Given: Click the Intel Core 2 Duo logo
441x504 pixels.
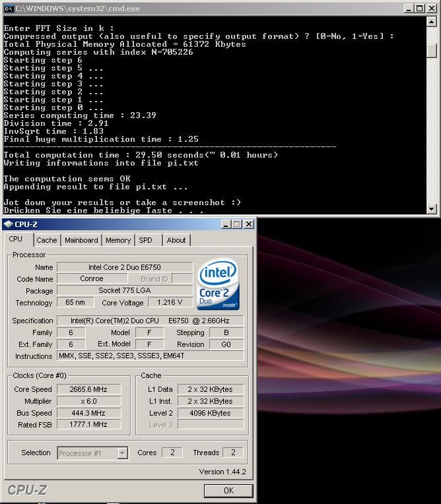Looking at the screenshot, I should point(218,284).
